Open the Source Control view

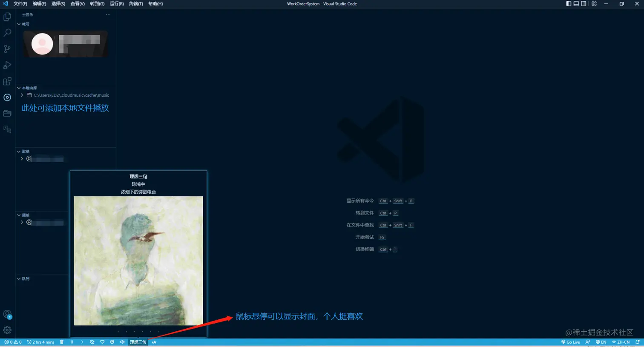(x=7, y=49)
